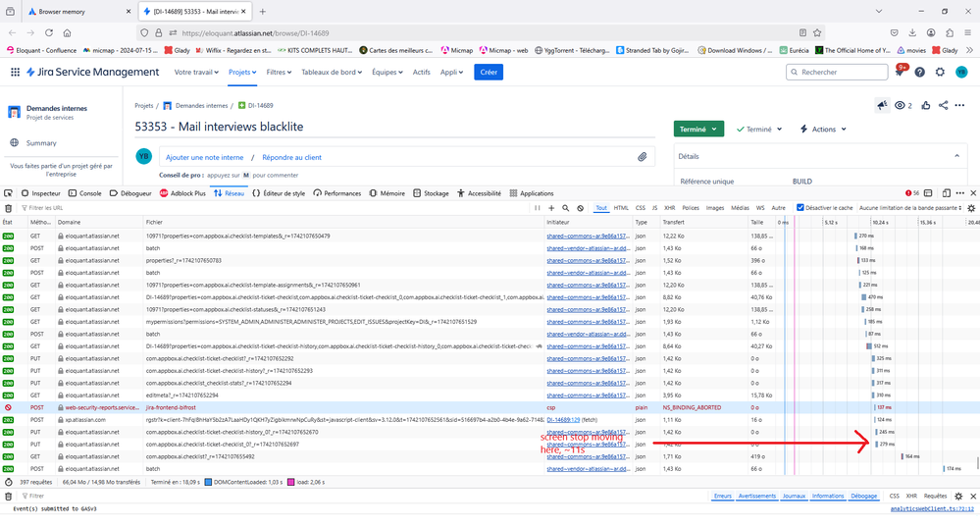Click the blue Créer button
The height and width of the screenshot is (527, 980).
tap(489, 72)
